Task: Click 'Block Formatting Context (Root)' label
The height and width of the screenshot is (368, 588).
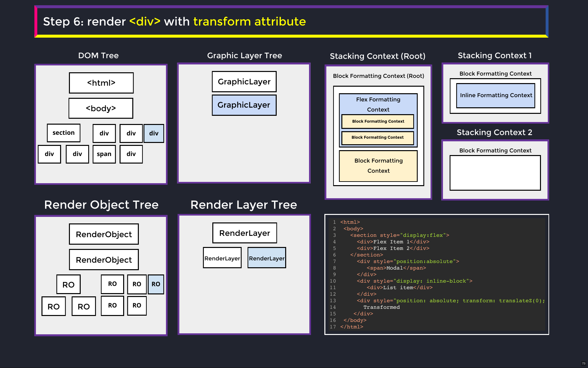Action: pos(379,76)
